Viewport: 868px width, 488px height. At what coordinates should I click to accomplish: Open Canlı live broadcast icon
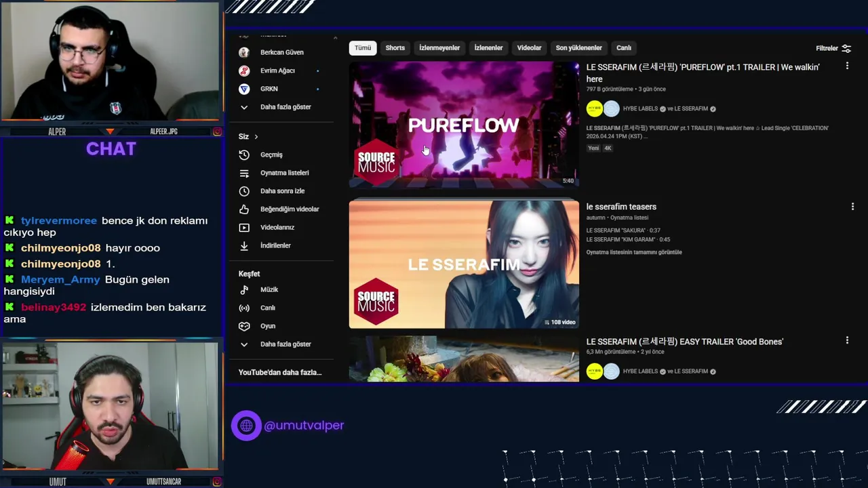pos(244,308)
